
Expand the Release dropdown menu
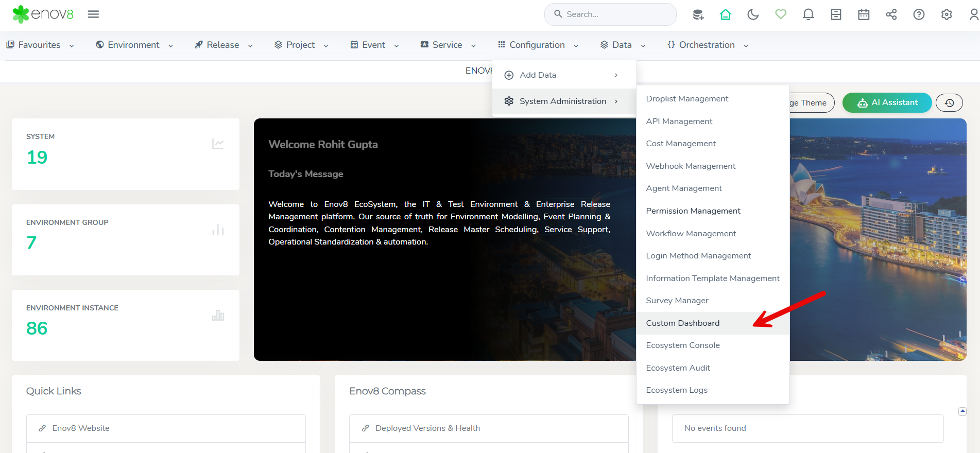pyautogui.click(x=223, y=45)
